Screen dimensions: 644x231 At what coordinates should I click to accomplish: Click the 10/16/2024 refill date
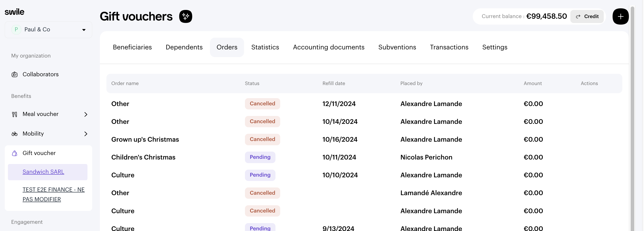point(340,139)
